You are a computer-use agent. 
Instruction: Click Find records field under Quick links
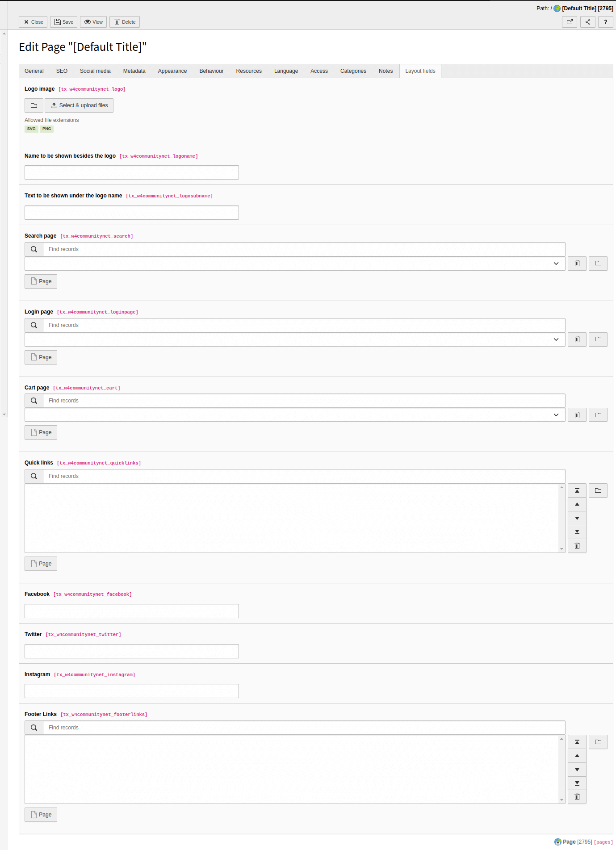click(x=304, y=476)
